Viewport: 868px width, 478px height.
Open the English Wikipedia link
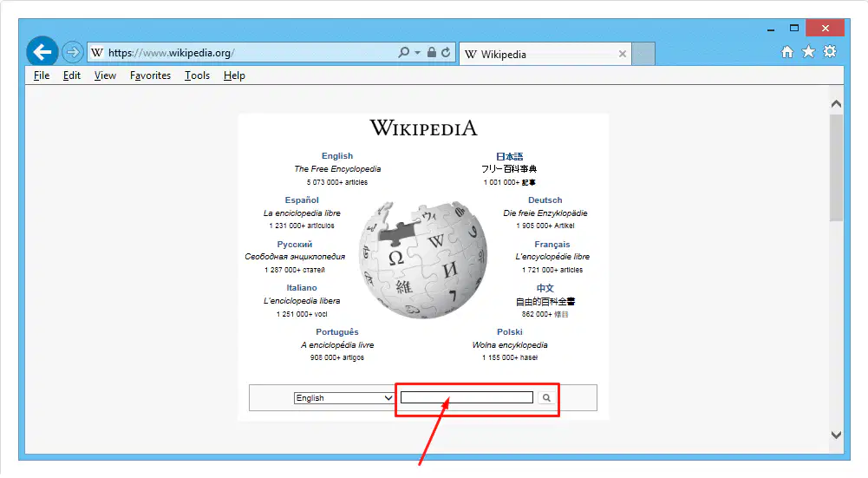click(337, 156)
